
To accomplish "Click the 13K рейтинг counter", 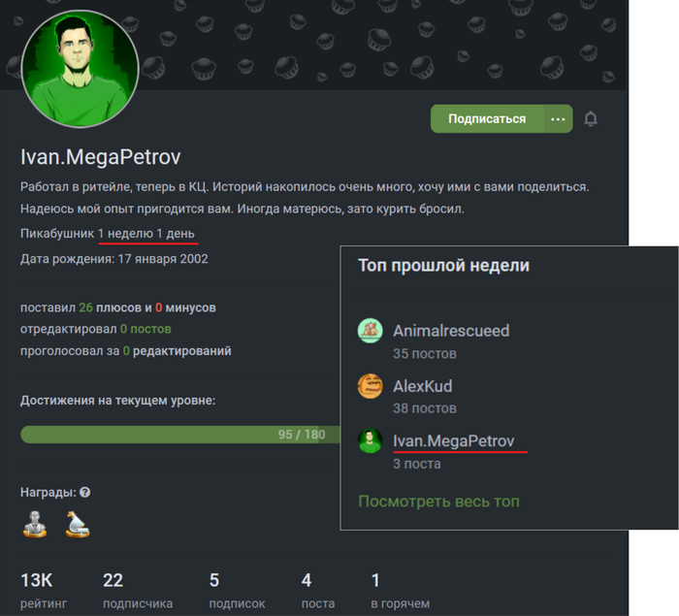I will [44, 591].
